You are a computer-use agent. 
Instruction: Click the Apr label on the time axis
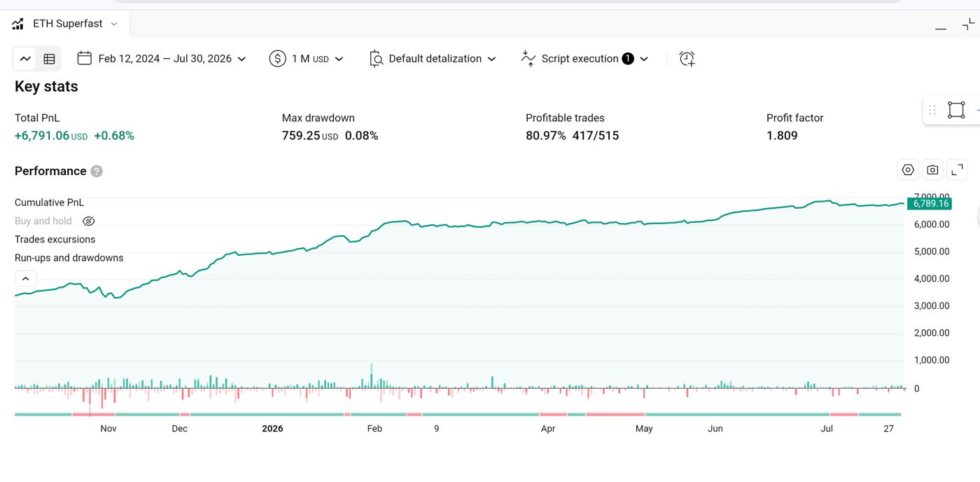coord(548,429)
